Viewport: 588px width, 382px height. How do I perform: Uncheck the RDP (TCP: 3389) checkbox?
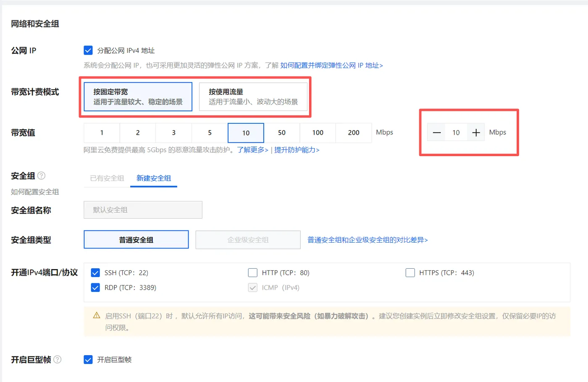[x=95, y=288]
